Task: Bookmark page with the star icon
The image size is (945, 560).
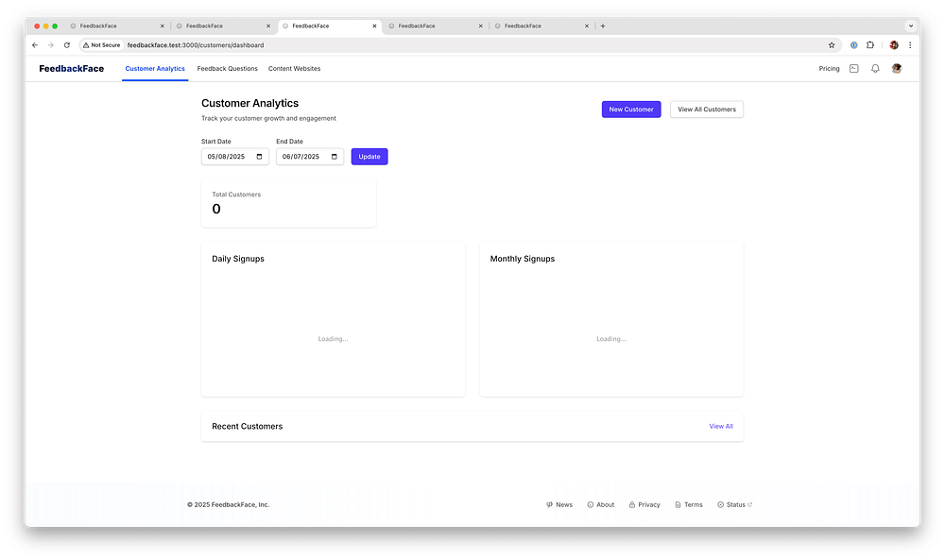Action: click(832, 45)
